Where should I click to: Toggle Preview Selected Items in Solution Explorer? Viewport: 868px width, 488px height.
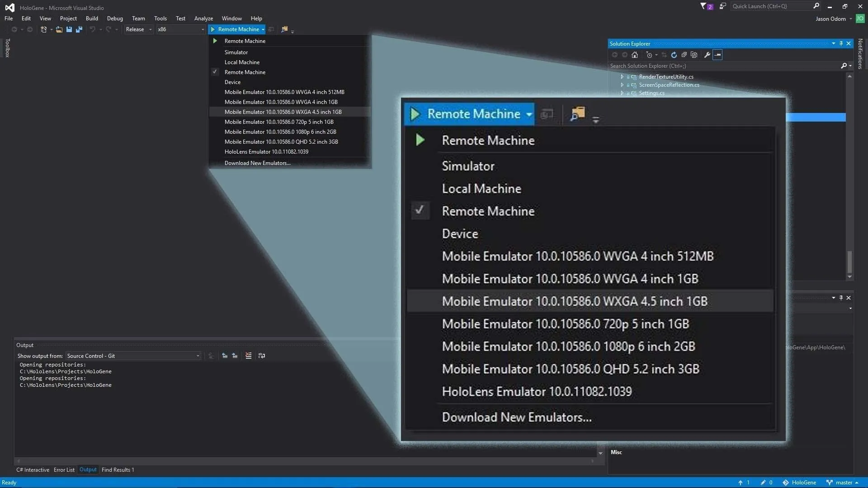coord(717,55)
